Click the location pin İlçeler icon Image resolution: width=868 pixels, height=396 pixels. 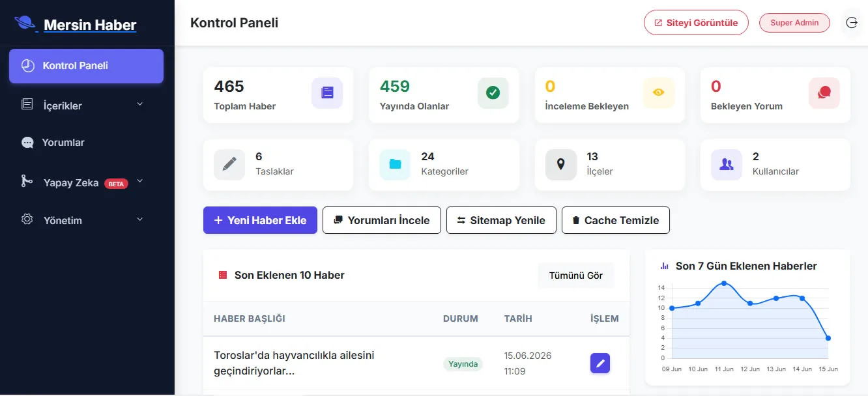tap(561, 165)
